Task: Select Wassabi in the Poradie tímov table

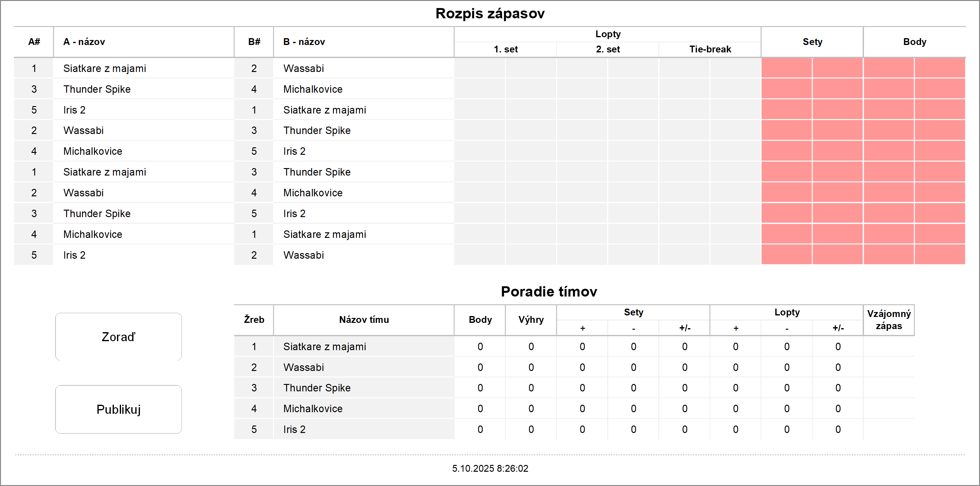Action: click(303, 367)
